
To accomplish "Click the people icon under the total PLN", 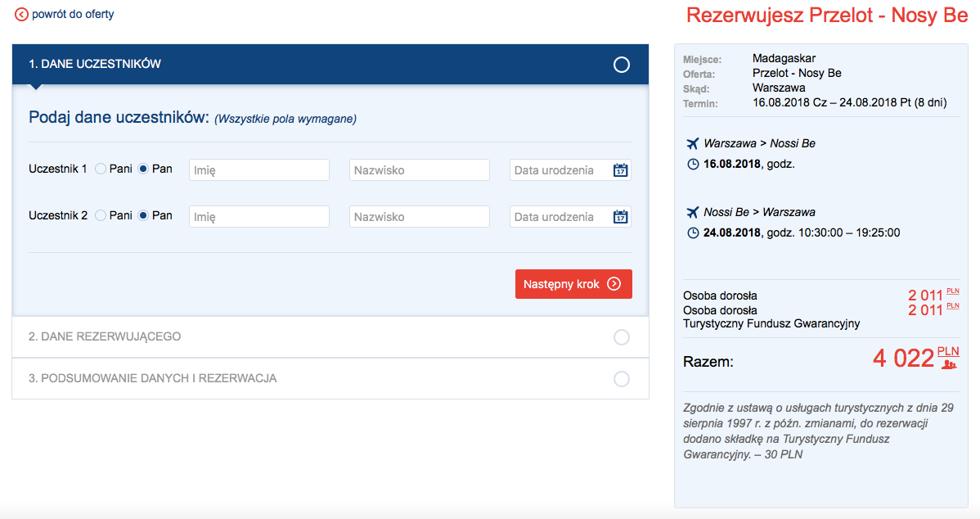I will pyautogui.click(x=950, y=364).
